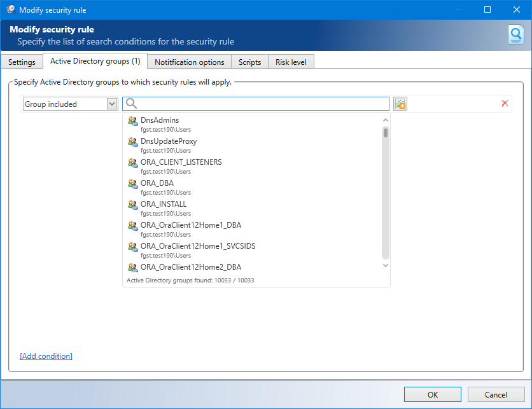This screenshot has height=409, width=532.
Task: Select the ORA_INSTALL group
Action: coord(253,209)
